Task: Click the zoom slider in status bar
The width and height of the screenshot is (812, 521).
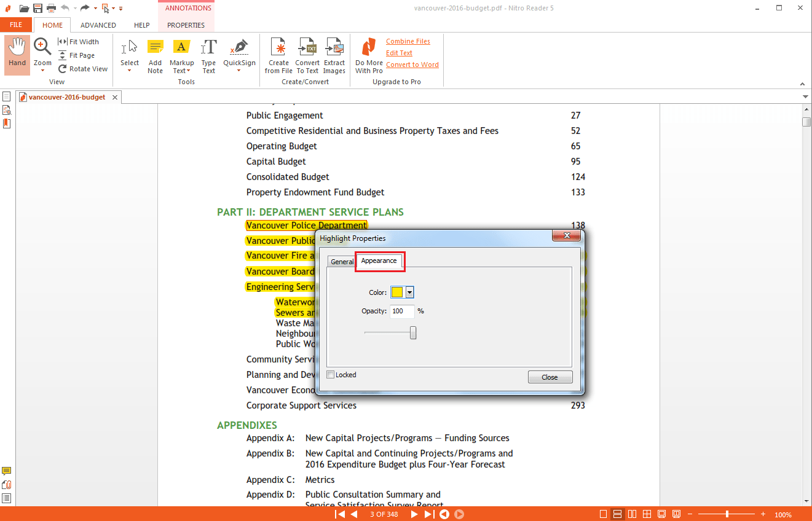Action: 727,514
